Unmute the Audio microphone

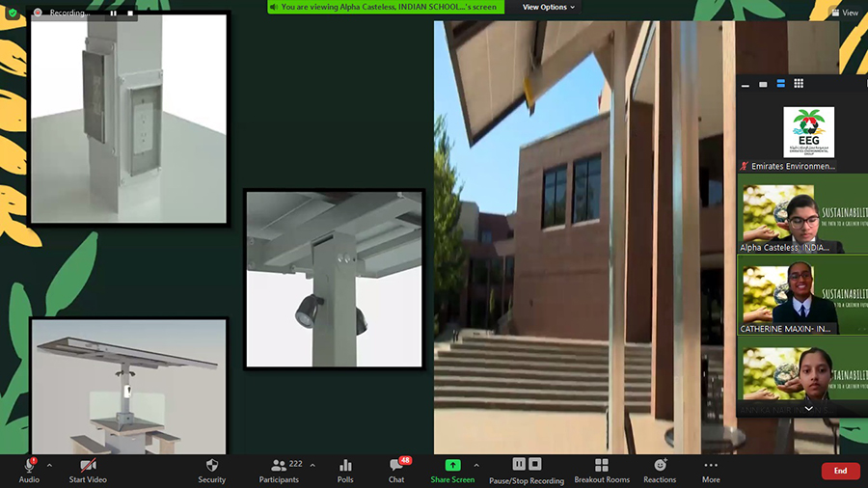pyautogui.click(x=29, y=466)
